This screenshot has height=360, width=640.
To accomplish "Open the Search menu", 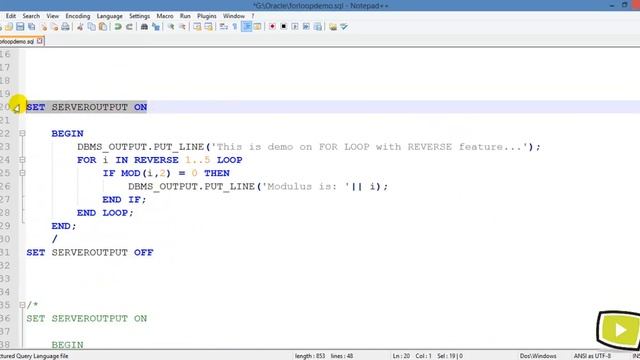I will click(31, 16).
